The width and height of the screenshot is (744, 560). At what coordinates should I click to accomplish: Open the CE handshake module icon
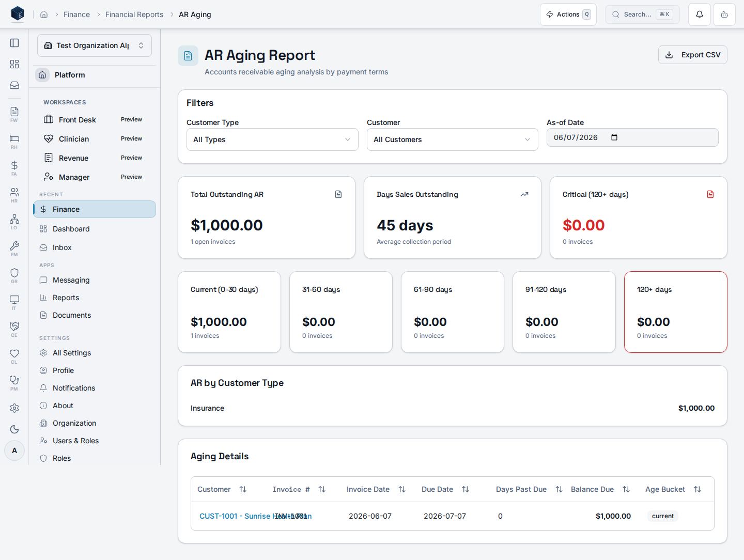(x=14, y=329)
